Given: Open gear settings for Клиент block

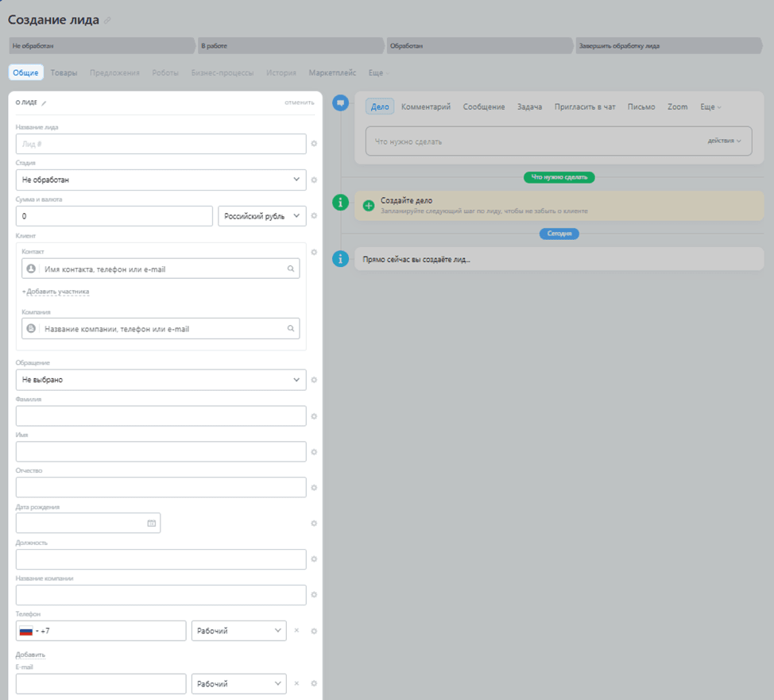Looking at the screenshot, I should pos(314,252).
